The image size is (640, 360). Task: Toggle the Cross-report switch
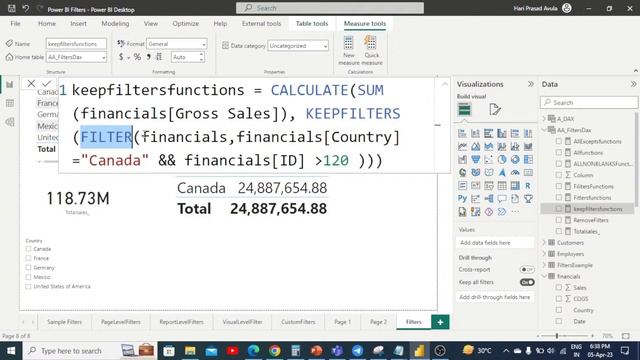pos(527,269)
